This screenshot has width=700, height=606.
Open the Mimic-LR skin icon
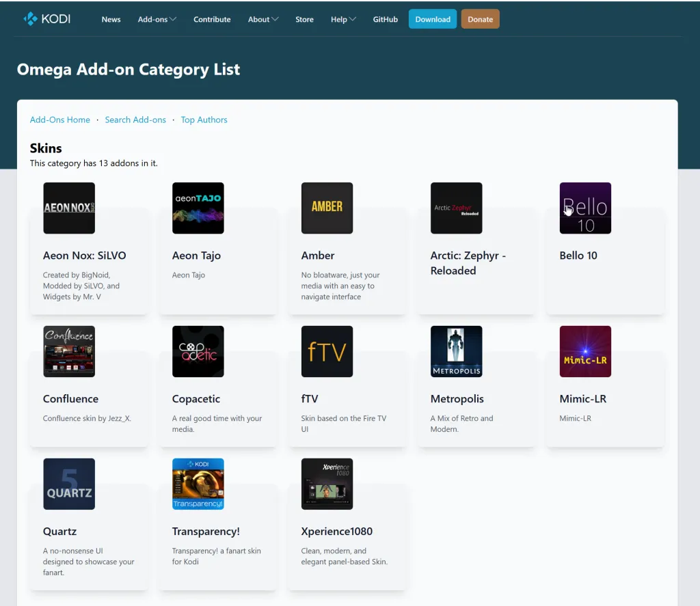(x=585, y=352)
